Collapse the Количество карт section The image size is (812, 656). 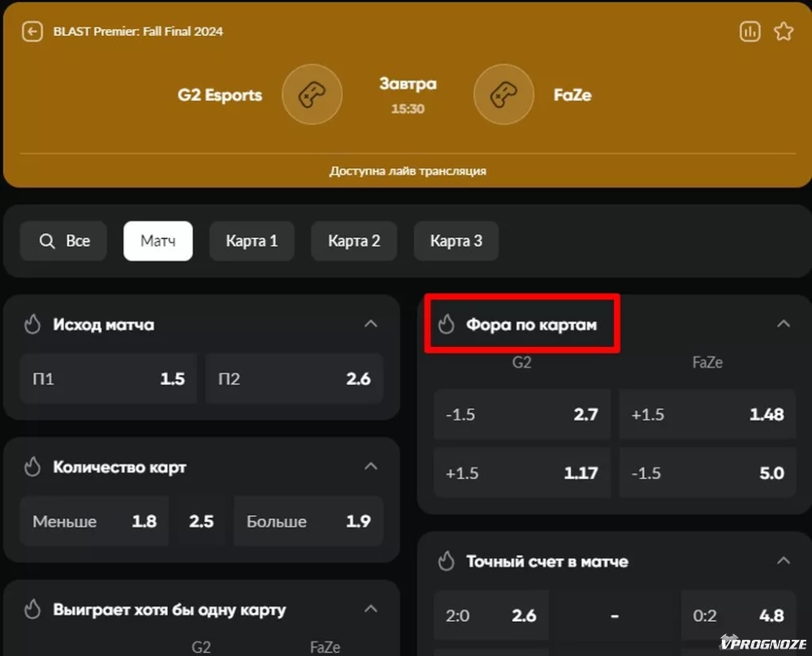point(371,466)
